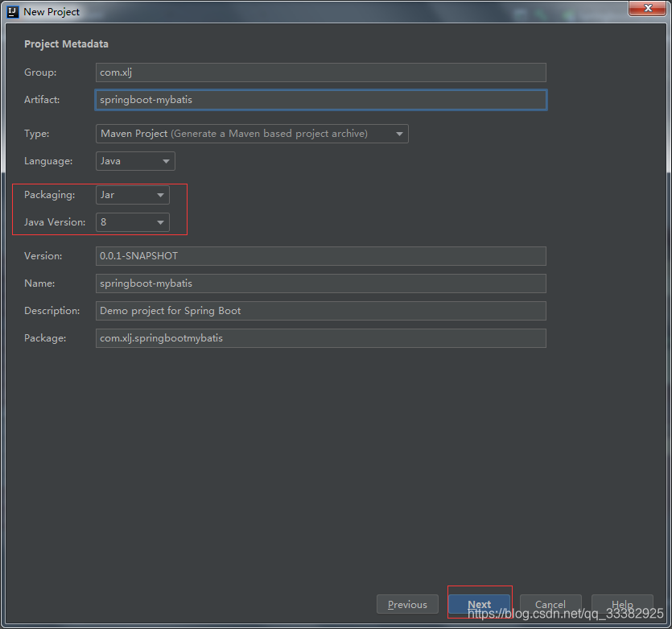Image resolution: width=672 pixels, height=629 pixels.
Task: Click the Project Metadata heading
Action: [x=67, y=44]
